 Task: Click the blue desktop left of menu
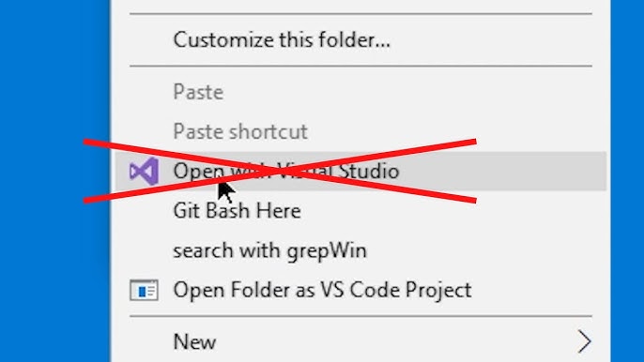click(54, 181)
